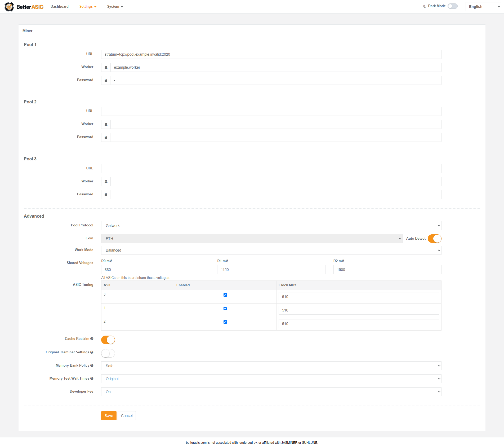Click the Pool 3 Password lock icon

(106, 195)
